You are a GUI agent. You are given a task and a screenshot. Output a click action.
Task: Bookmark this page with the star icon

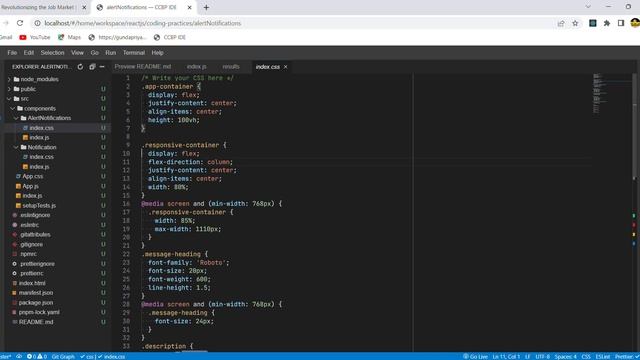pos(576,23)
